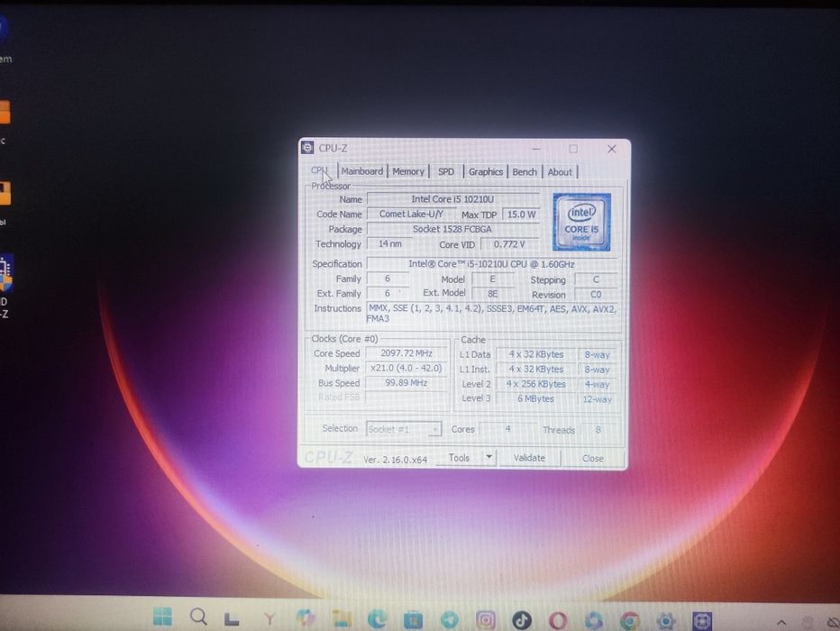Click Bus Speed value 99.89 MHz

406,382
